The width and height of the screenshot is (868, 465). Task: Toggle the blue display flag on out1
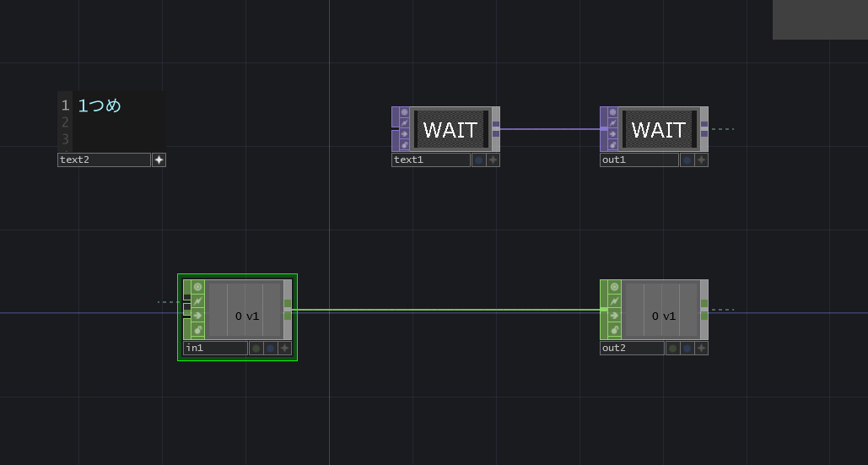coord(687,160)
